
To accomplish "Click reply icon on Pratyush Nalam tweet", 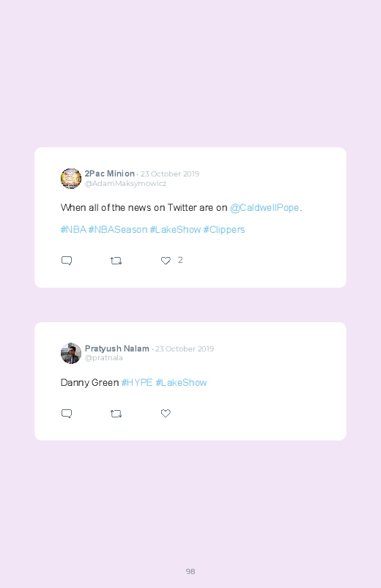I will (67, 414).
